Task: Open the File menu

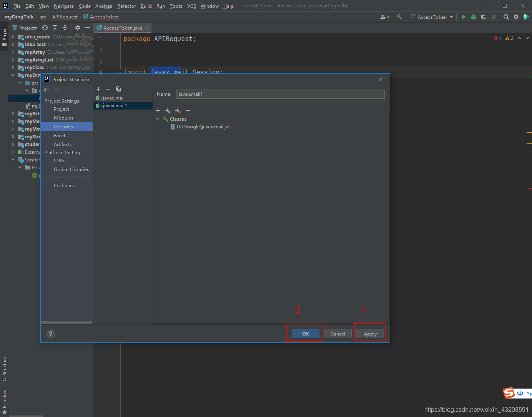Action: (x=17, y=6)
